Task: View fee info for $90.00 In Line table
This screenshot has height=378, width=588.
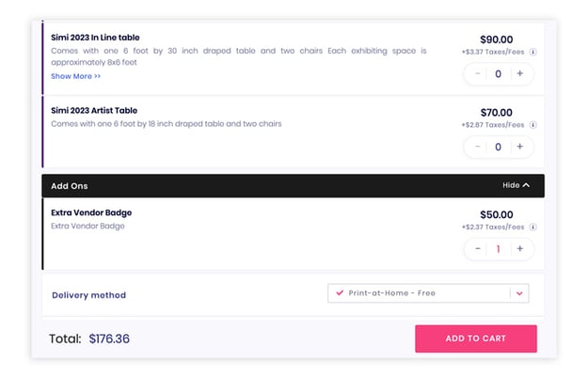Action: coord(532,52)
